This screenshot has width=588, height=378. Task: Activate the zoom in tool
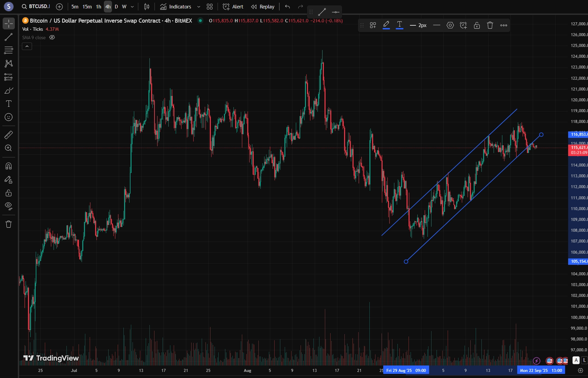[x=9, y=148]
